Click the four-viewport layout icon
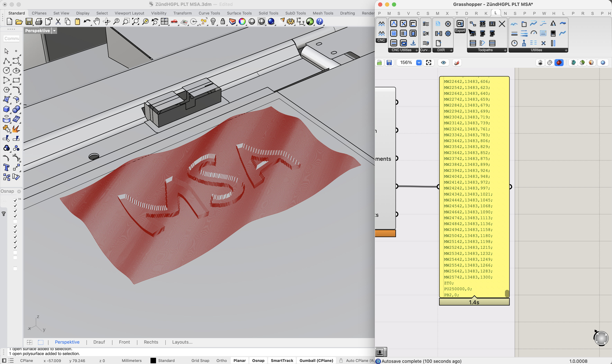612x364 pixels. click(165, 22)
